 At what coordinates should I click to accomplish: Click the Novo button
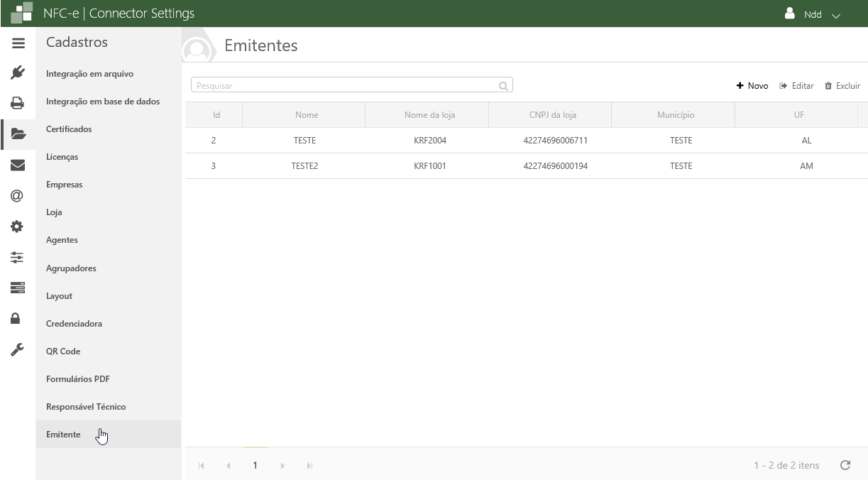(x=752, y=86)
